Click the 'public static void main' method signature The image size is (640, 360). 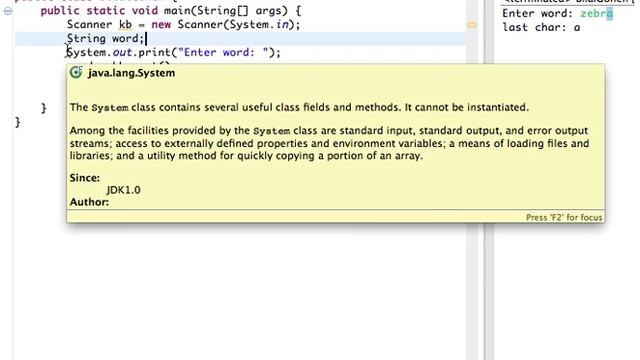point(171,11)
